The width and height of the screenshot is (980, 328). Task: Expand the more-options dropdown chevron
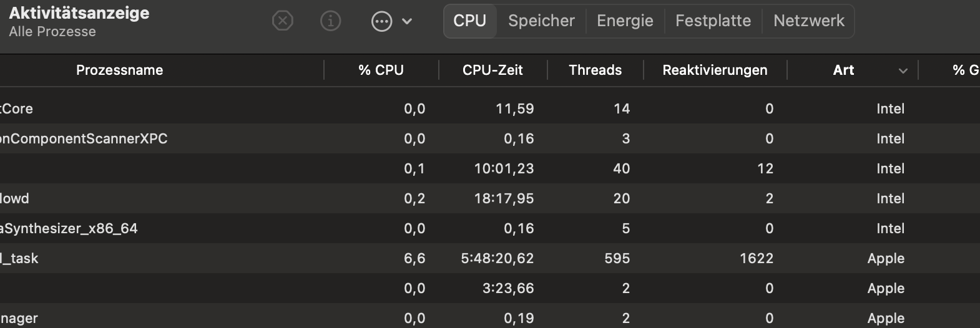pyautogui.click(x=407, y=21)
